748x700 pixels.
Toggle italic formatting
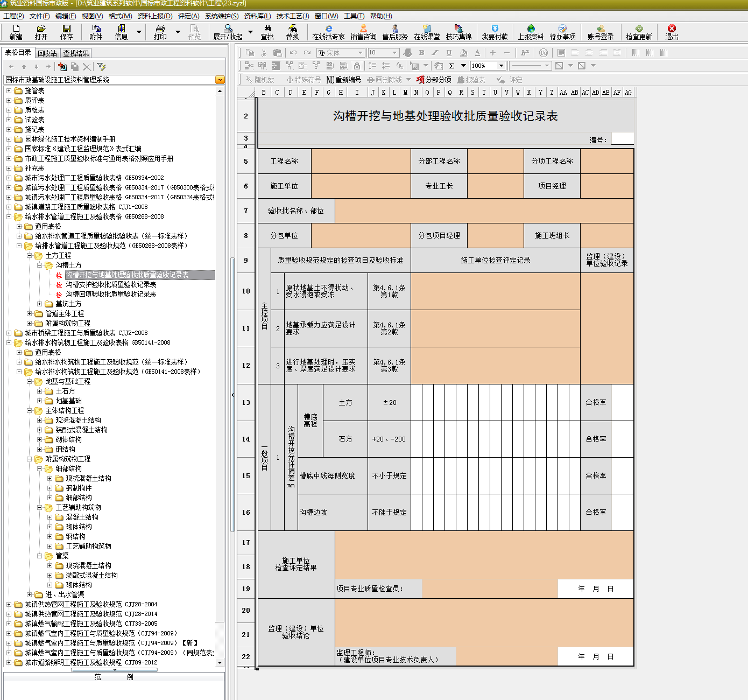(435, 53)
